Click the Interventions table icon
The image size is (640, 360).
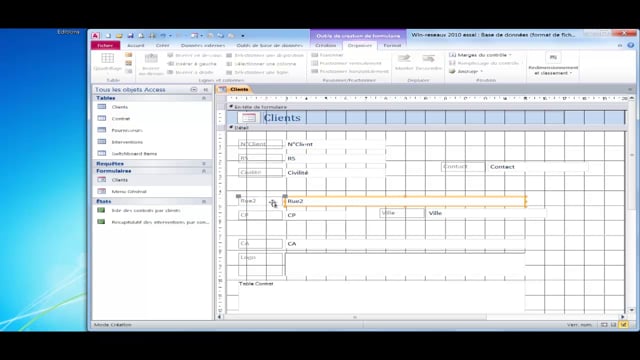point(102,142)
